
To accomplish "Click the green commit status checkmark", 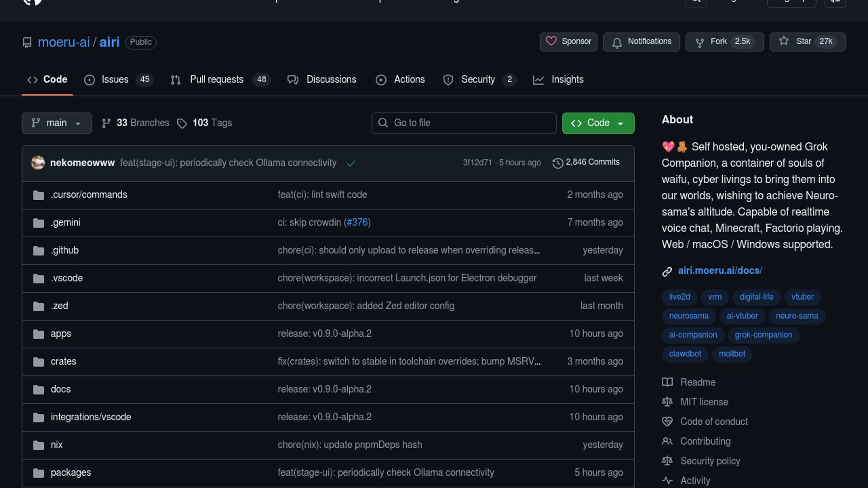I will point(351,164).
